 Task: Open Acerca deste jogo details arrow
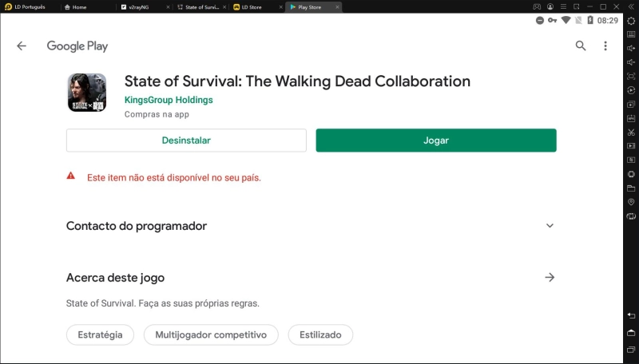click(550, 278)
